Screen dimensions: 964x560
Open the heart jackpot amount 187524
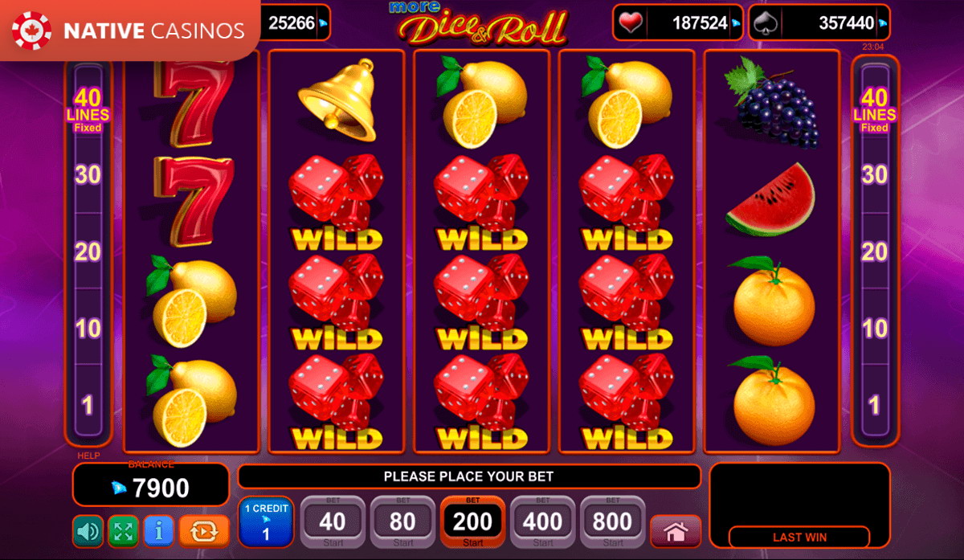pos(677,23)
